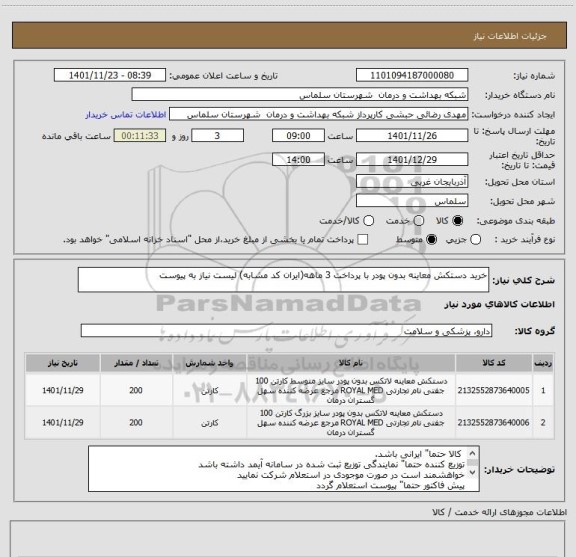Click the request creator field مهدی رضائی حبشی
The height and width of the screenshot is (557, 576).
pos(318,115)
